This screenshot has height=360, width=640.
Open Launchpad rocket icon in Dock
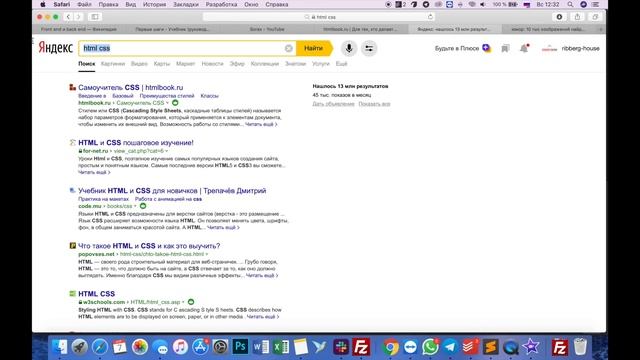[x=80, y=347]
